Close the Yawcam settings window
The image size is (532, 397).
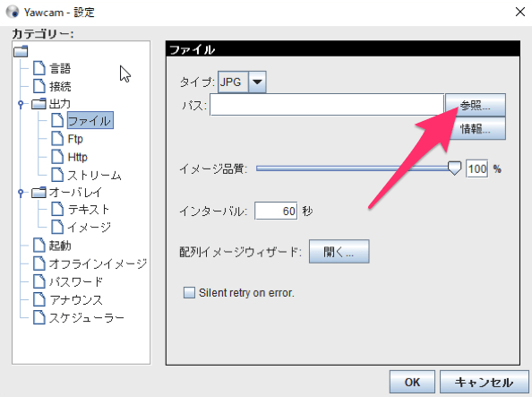click(x=519, y=12)
